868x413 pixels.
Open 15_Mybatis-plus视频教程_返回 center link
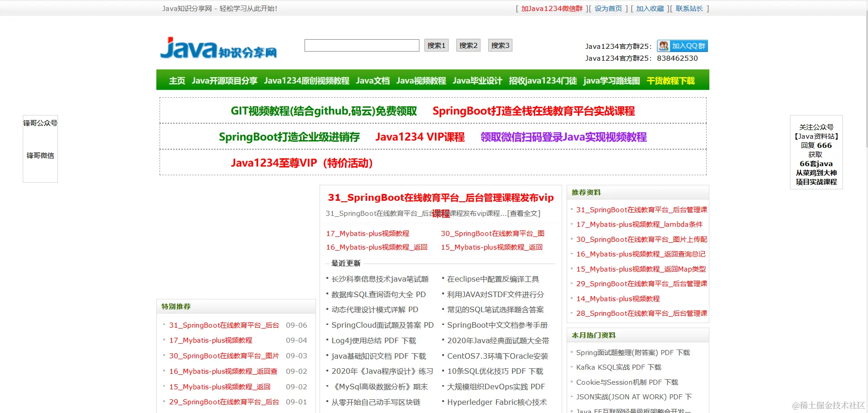[x=491, y=247]
